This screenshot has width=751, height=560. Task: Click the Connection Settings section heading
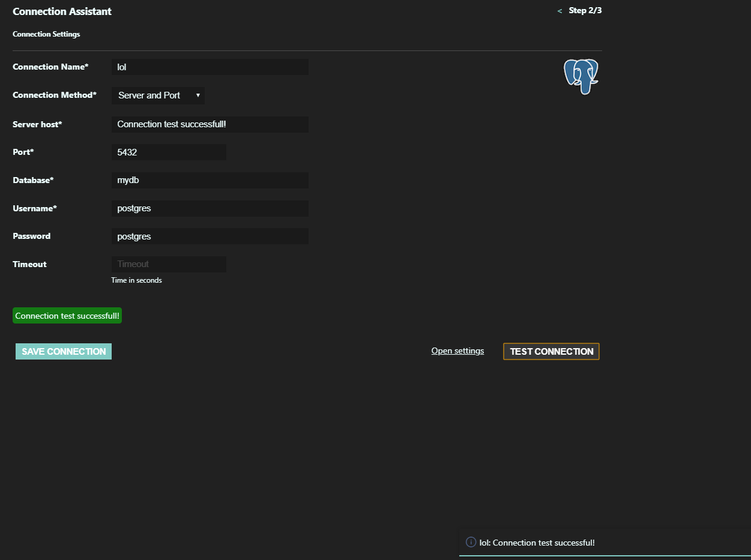(x=46, y=34)
